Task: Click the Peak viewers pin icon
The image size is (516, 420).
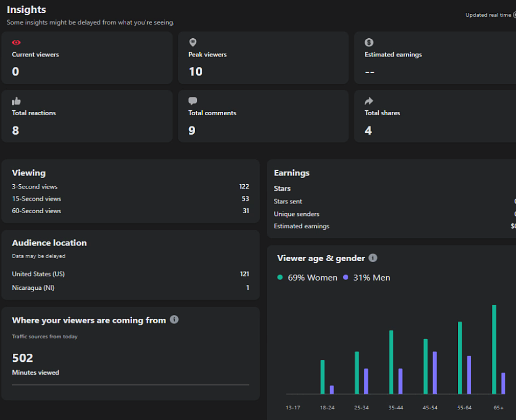Action: point(193,43)
